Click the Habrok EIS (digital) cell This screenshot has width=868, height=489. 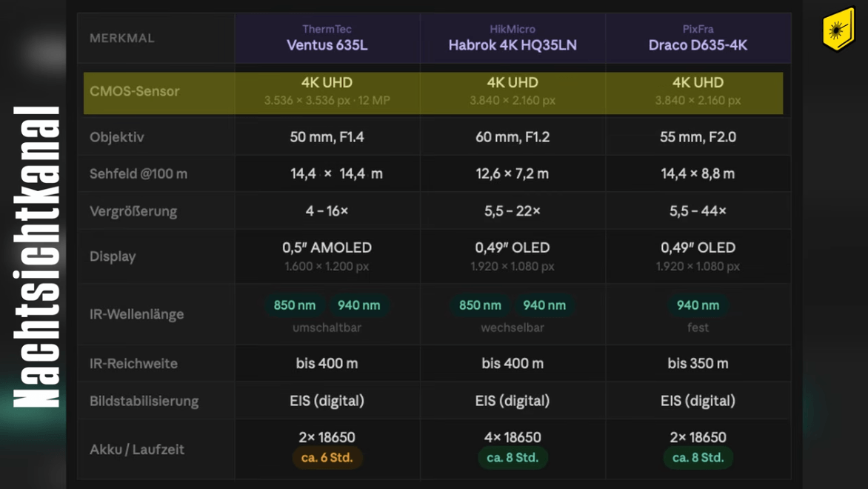point(512,401)
